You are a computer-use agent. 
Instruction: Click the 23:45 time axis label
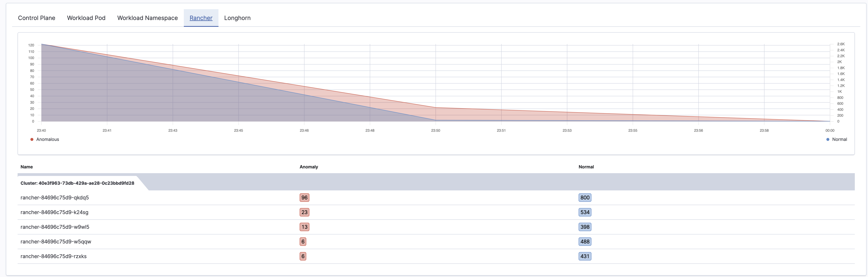pos(239,131)
